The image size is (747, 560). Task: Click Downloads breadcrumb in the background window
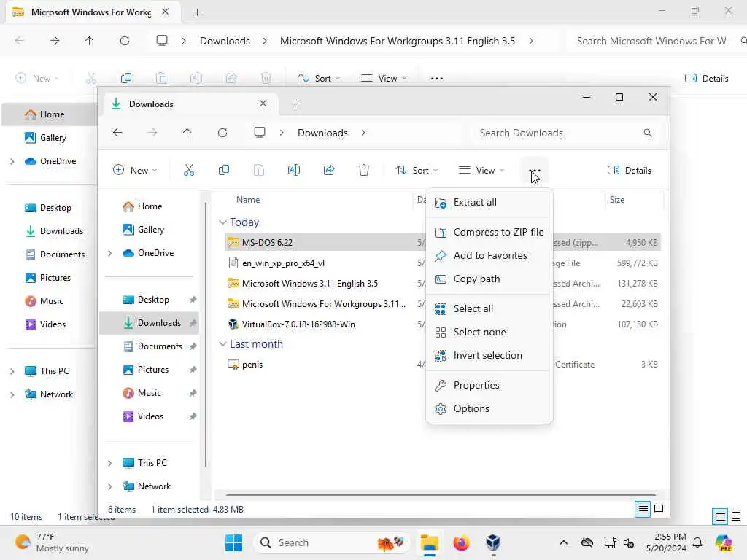click(x=225, y=41)
